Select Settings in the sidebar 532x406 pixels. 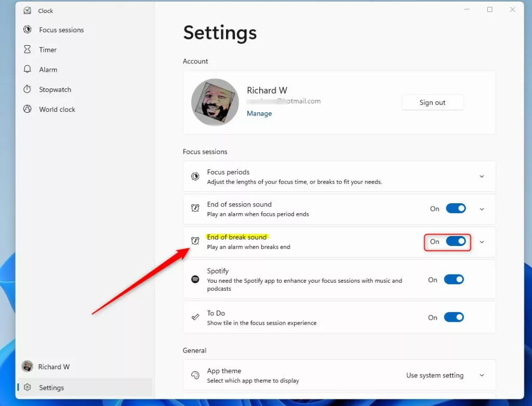click(85, 387)
